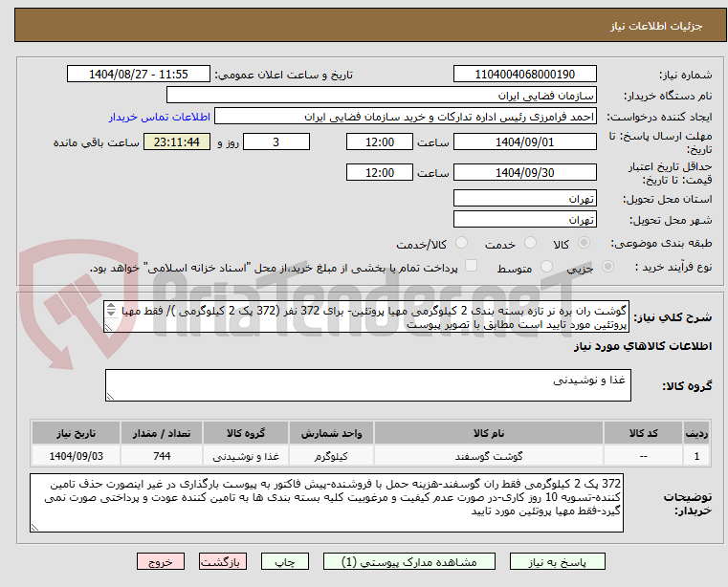Click the خروج exit button
This screenshot has height=587, width=728.
(161, 561)
